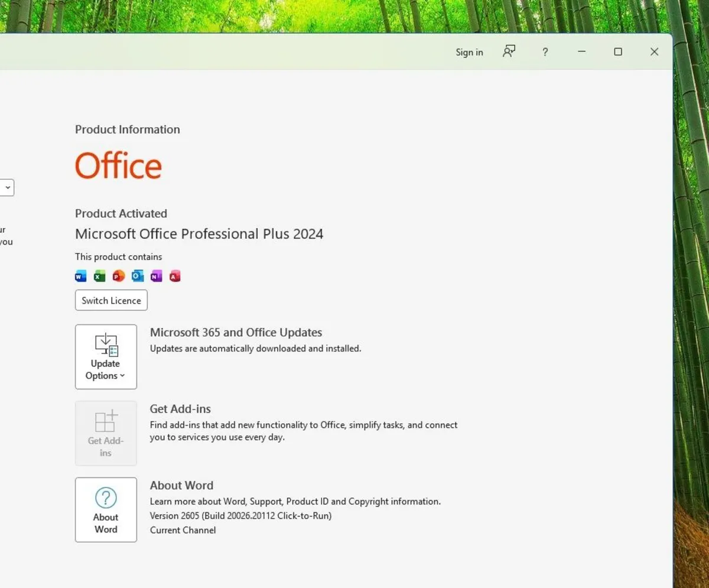Click the Switch Licence button
The height and width of the screenshot is (588, 709).
111,300
